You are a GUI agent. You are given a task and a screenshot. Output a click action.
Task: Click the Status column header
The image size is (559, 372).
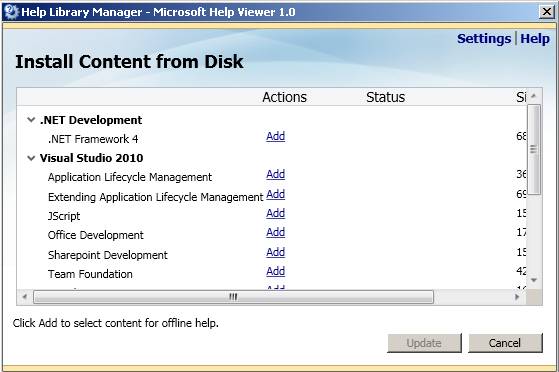coord(385,97)
